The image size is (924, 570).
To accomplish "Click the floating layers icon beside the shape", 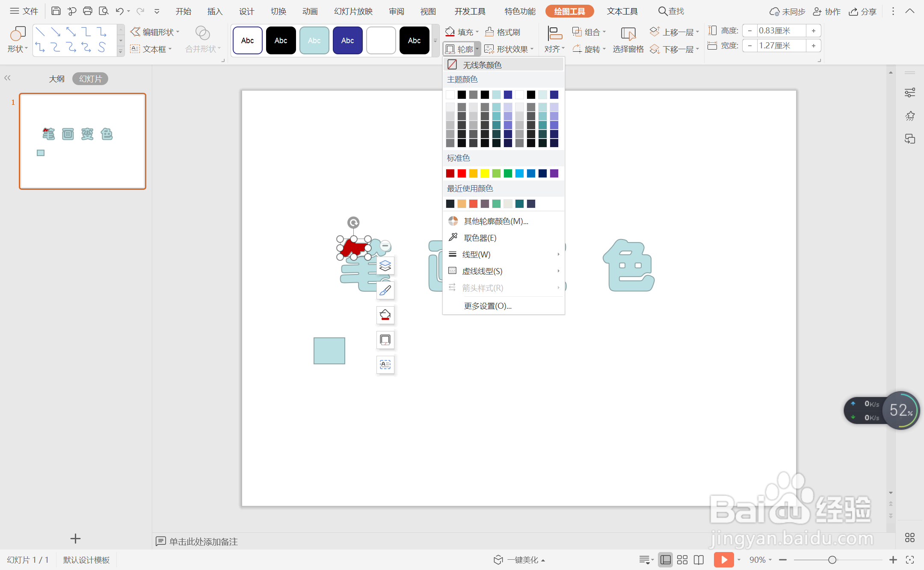I will 385,266.
